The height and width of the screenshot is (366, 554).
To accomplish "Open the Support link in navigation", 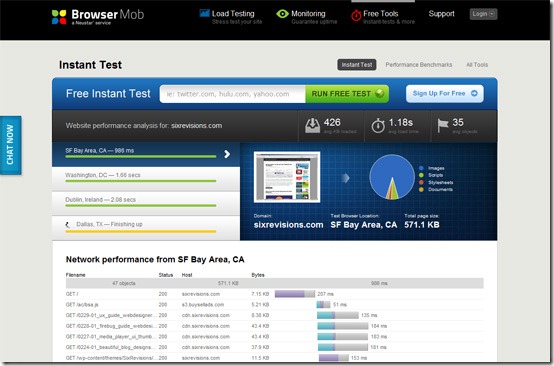I will click(x=441, y=14).
